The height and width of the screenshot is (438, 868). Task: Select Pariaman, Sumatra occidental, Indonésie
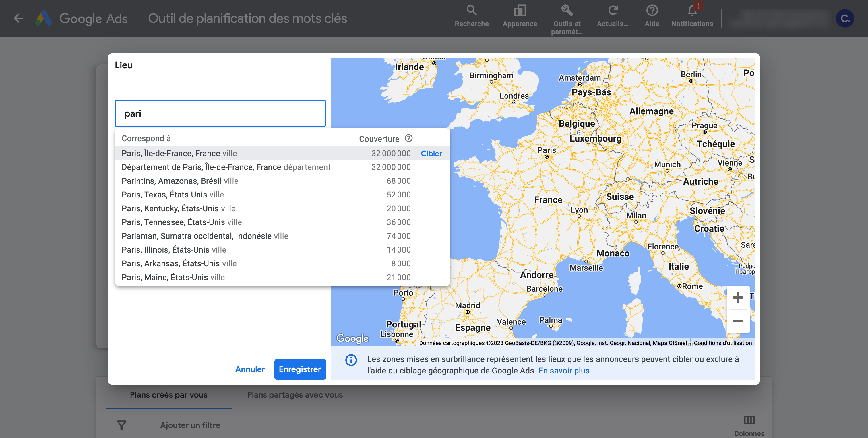(x=282, y=236)
